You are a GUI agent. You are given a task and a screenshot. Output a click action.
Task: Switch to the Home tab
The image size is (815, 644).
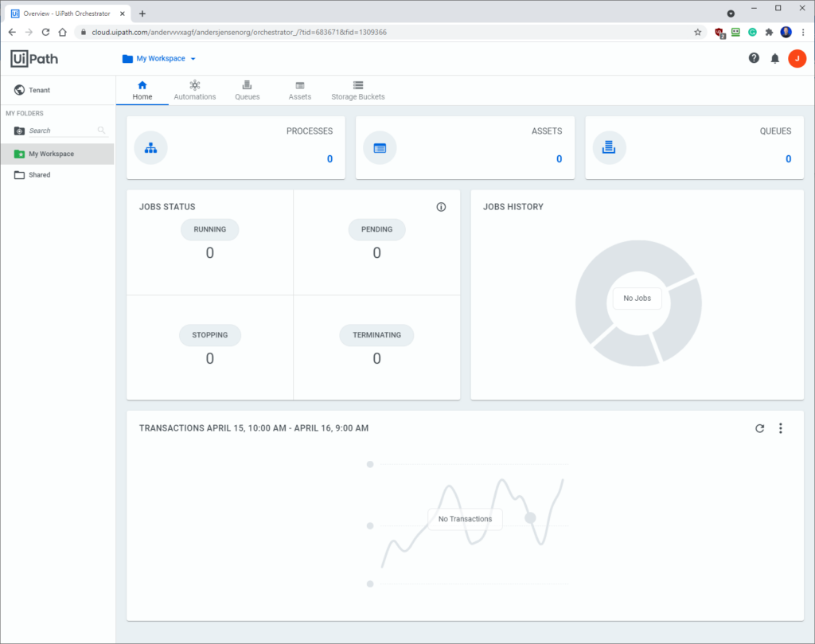[142, 91]
